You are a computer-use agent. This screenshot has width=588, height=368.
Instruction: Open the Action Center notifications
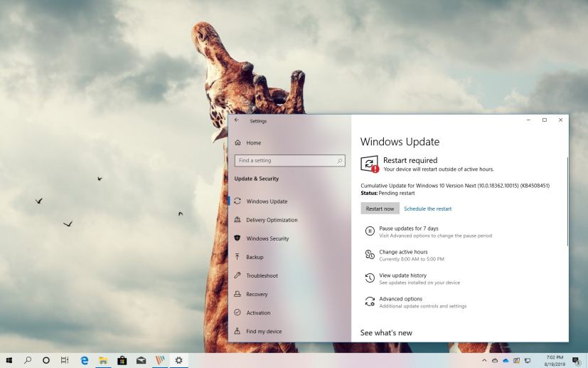coord(577,361)
